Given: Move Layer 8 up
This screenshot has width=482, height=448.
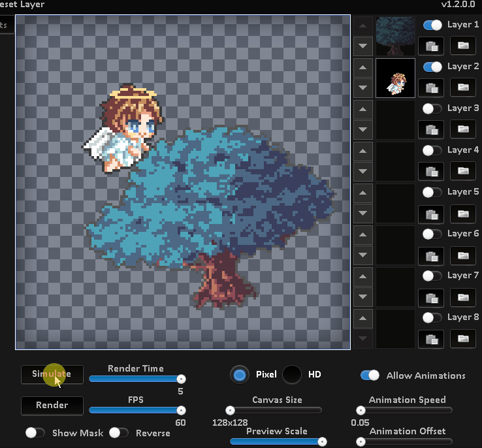Looking at the screenshot, I should point(363,318).
